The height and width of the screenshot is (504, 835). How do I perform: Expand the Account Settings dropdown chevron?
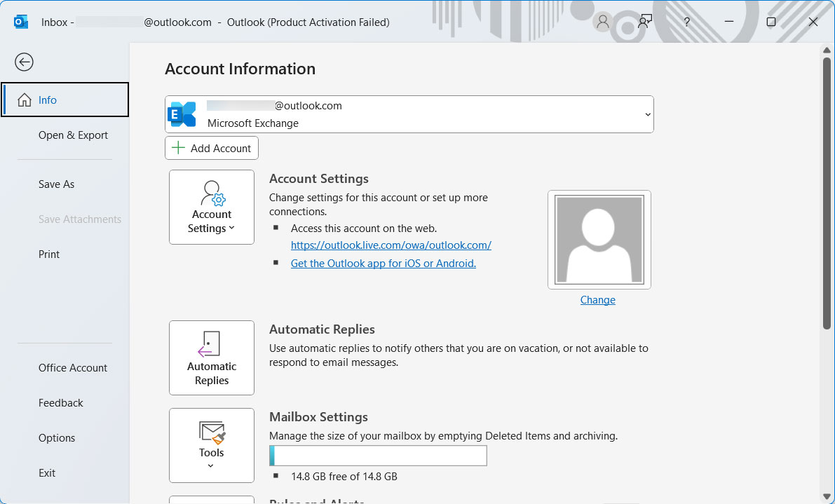(x=230, y=228)
